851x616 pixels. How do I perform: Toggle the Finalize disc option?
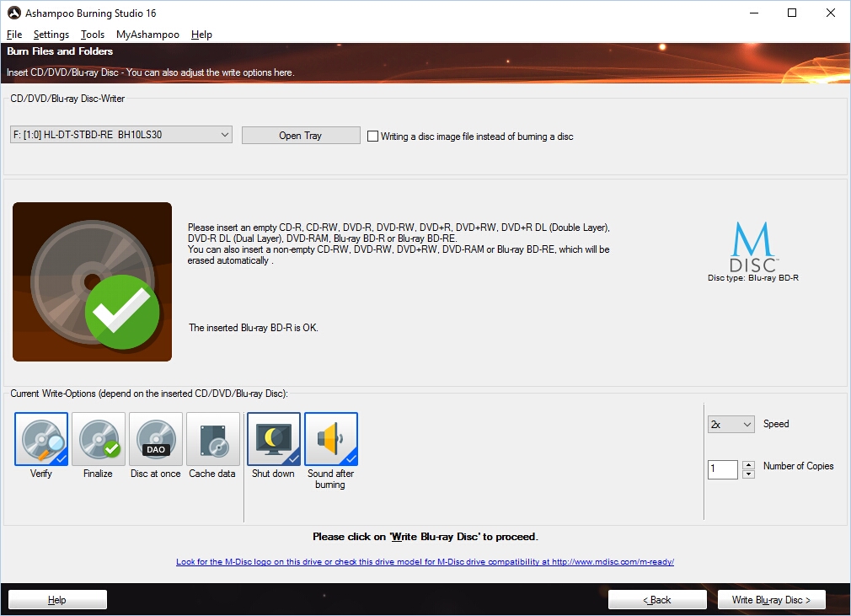point(99,439)
